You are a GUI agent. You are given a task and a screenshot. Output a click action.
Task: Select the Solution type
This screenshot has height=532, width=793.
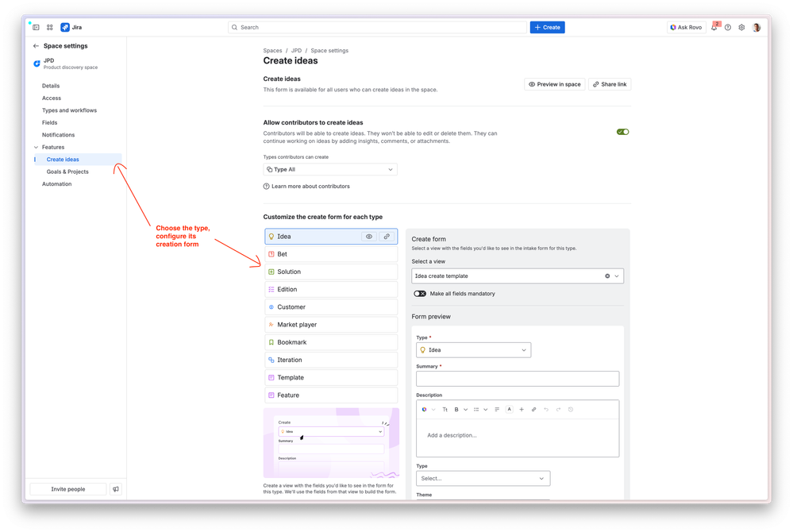(331, 272)
